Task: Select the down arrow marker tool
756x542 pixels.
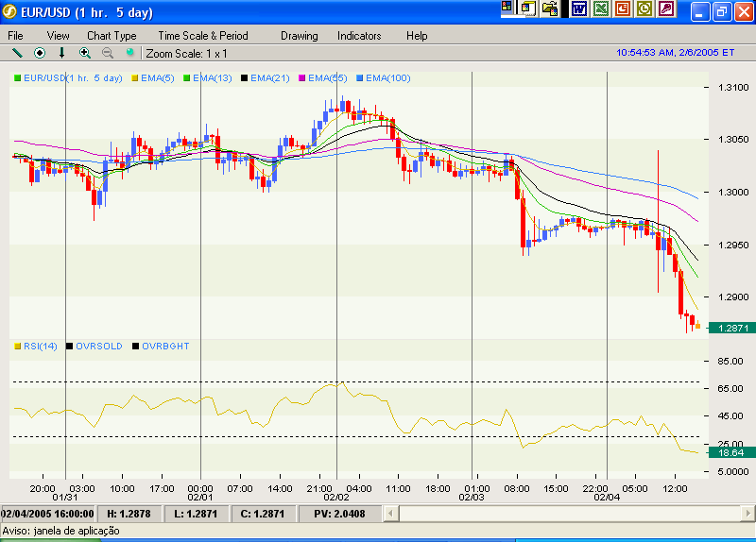Action: pos(62,53)
